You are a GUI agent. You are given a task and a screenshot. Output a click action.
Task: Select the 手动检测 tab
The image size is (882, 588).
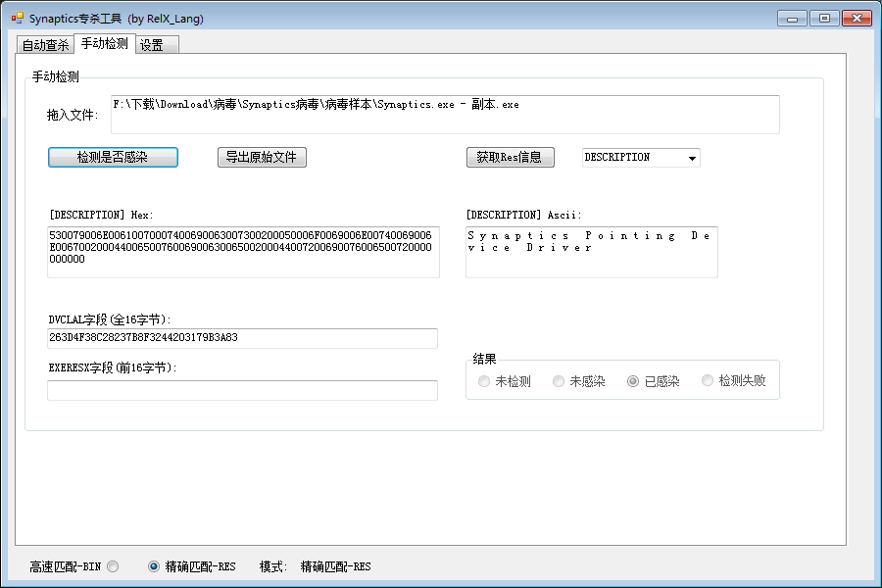click(x=105, y=43)
